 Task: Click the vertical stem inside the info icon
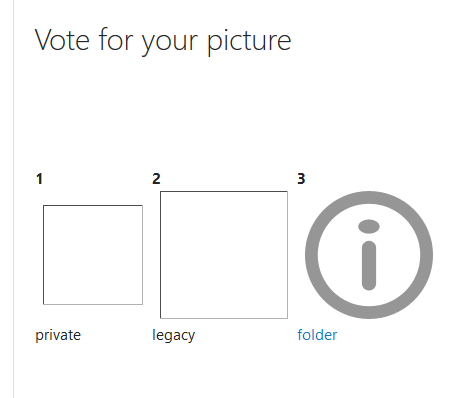coord(369,266)
